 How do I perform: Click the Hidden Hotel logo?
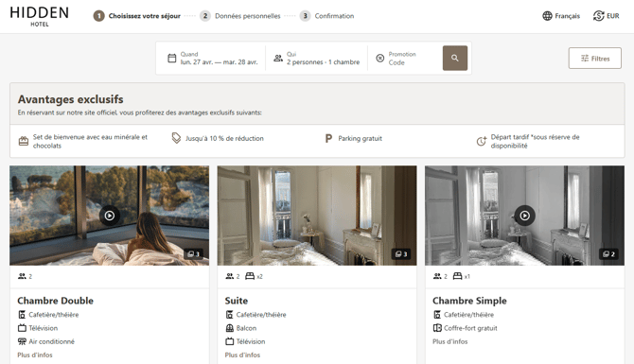39,17
